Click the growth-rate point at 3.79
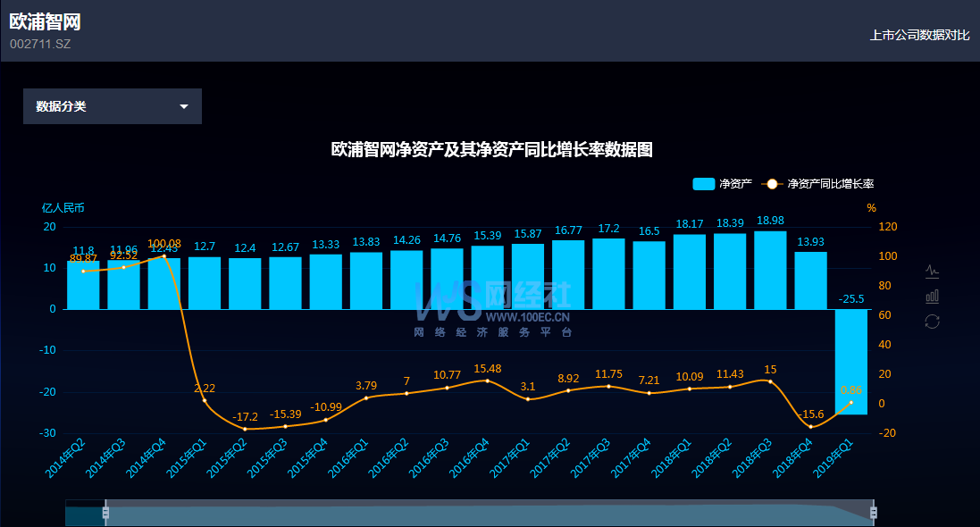 [366, 397]
